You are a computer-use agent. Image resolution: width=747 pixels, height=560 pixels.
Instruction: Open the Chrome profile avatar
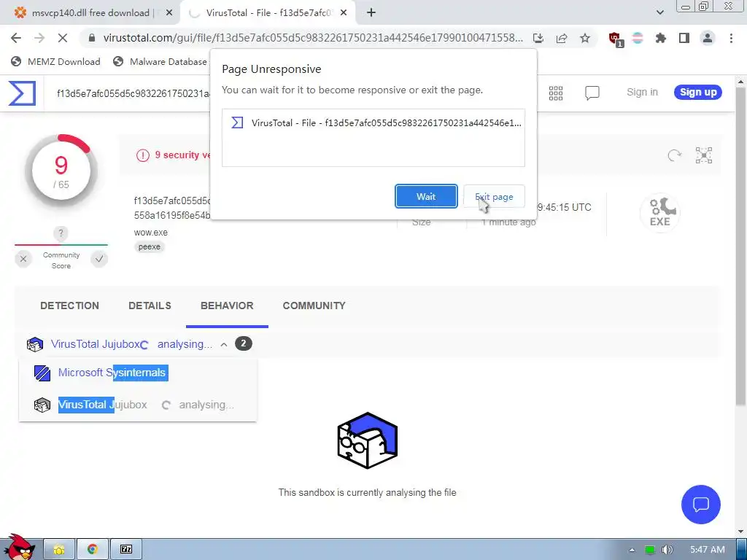click(x=708, y=38)
